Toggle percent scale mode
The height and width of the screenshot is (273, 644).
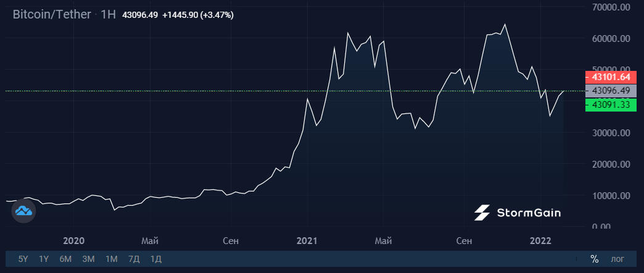click(594, 259)
